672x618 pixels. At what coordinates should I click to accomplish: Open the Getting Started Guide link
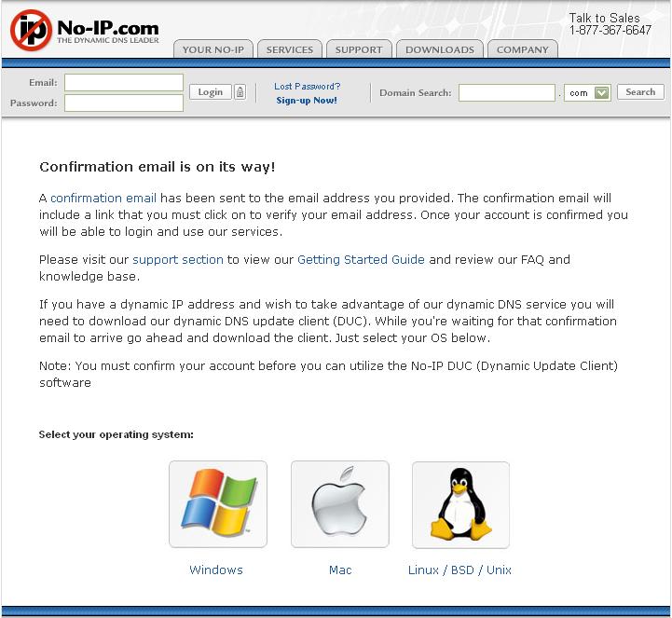[361, 260]
